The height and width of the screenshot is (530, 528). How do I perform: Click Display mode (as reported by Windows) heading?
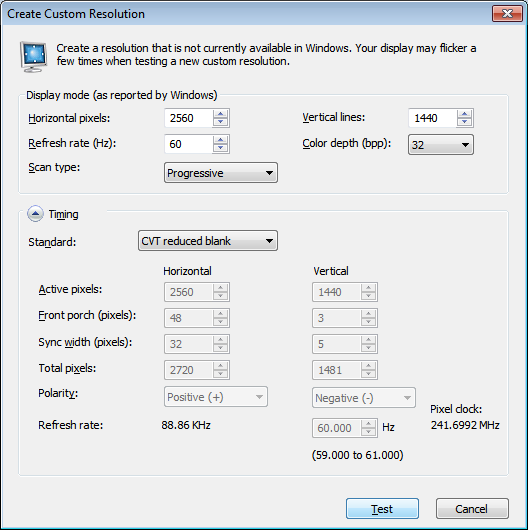[x=122, y=95]
